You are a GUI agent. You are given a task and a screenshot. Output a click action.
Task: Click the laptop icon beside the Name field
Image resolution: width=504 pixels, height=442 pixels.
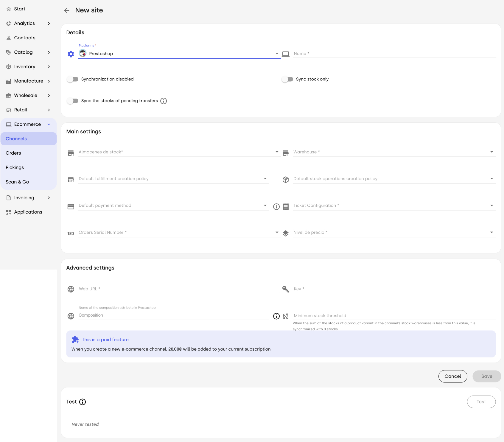pos(286,54)
